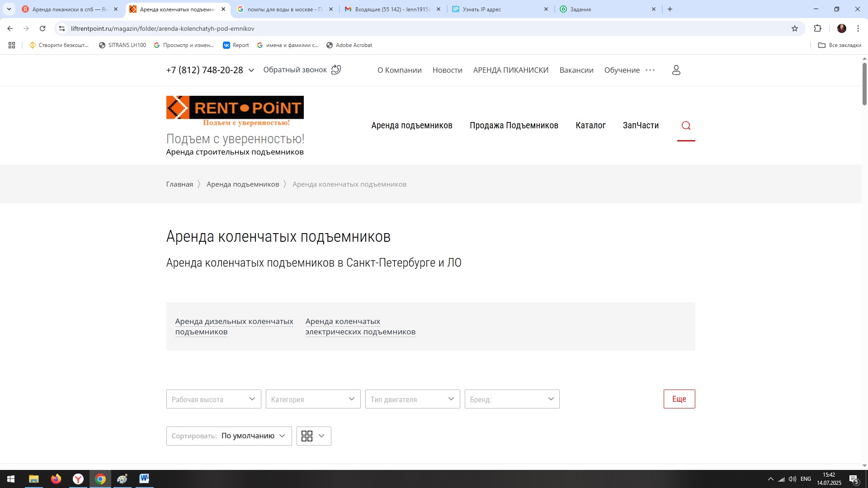Open Вакансии link

coord(576,70)
